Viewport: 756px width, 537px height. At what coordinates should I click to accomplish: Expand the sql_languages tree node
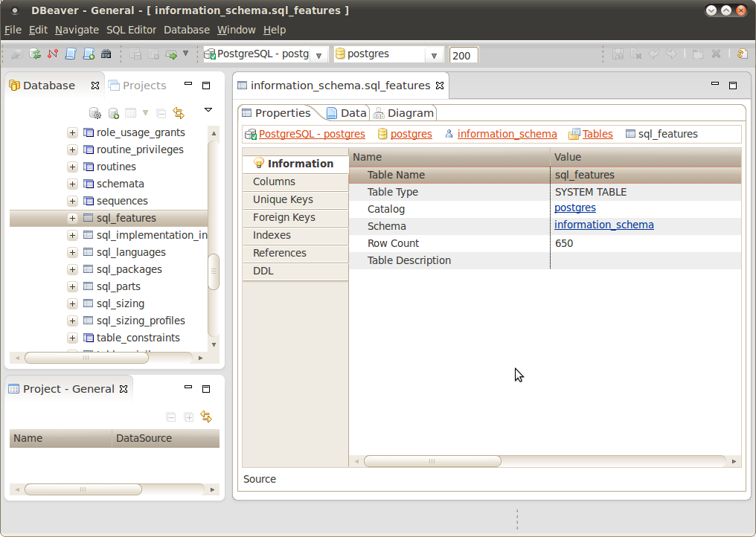pos(72,252)
